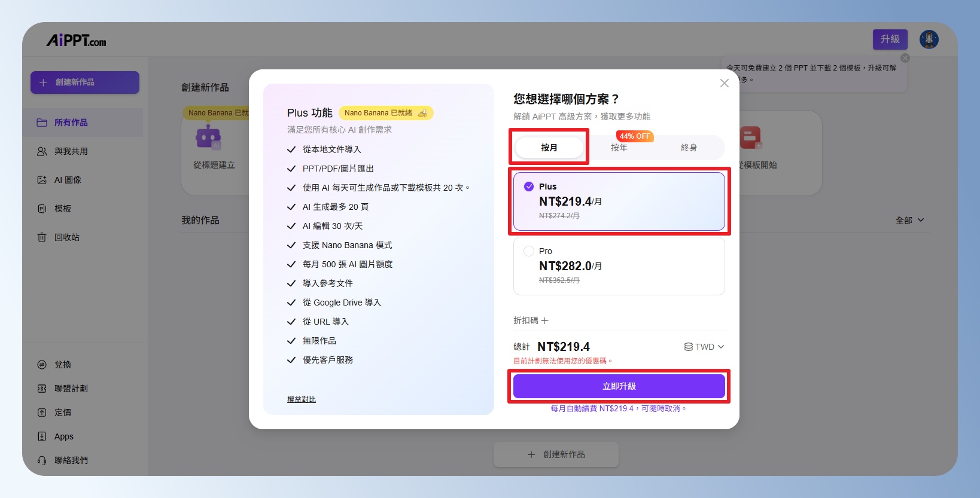Click the AI 編輯 30 次/天 feature line

click(333, 226)
